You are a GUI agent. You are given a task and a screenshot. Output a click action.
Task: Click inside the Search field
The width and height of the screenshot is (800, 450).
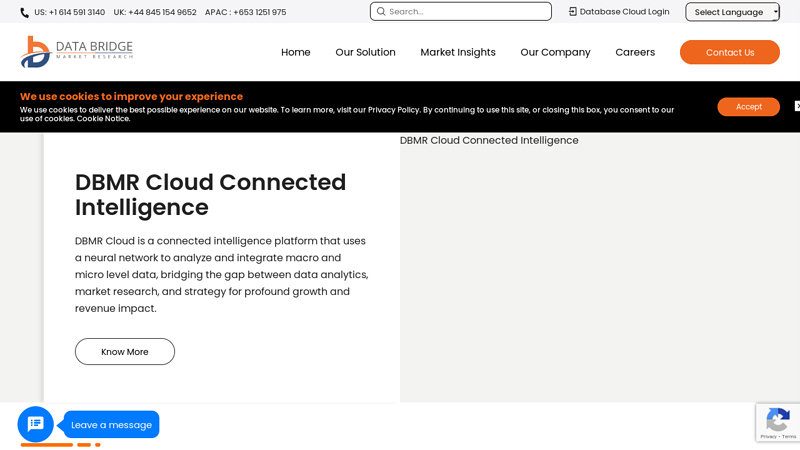click(460, 11)
